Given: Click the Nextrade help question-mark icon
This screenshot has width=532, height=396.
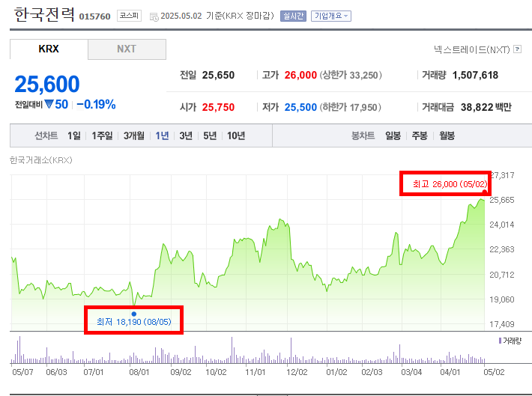Looking at the screenshot, I should (517, 49).
